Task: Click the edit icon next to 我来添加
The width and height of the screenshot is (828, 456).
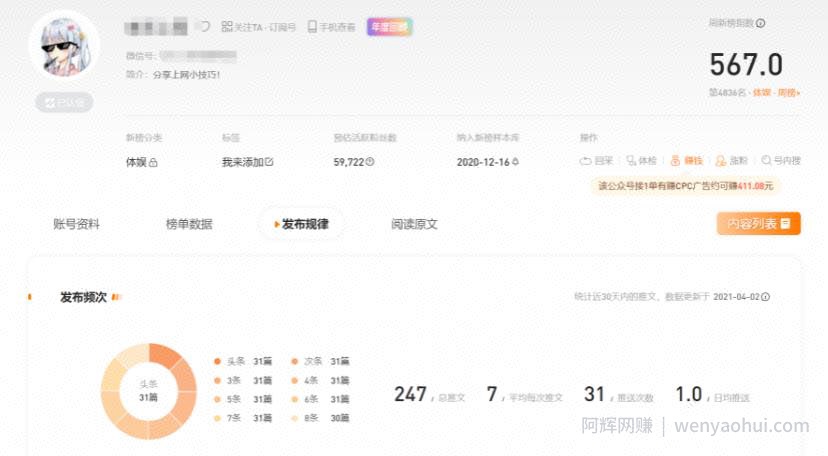Action: (x=269, y=162)
